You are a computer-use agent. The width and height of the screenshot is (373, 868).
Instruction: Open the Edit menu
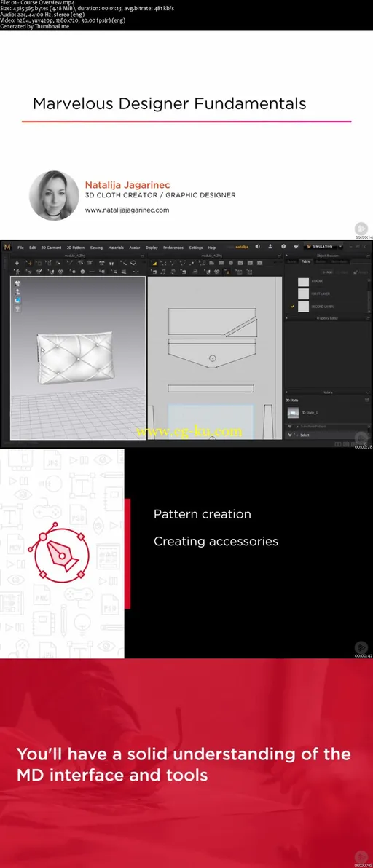[x=33, y=248]
